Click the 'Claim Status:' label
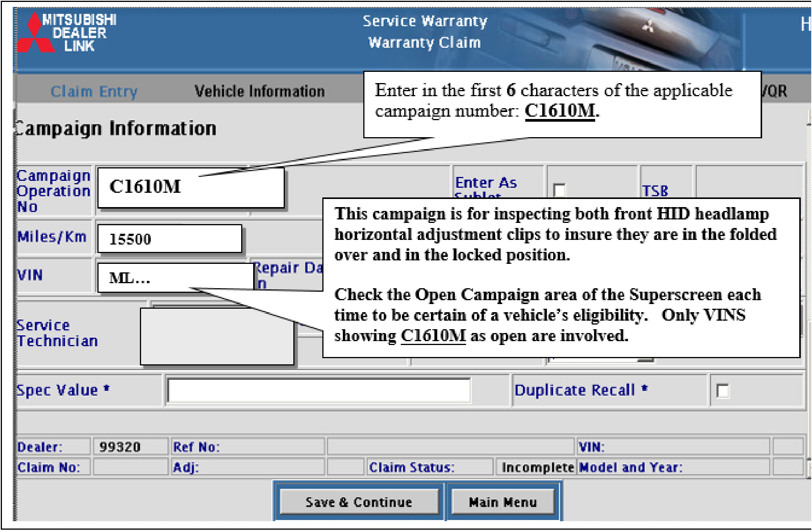This screenshot has height=532, width=812. click(412, 467)
